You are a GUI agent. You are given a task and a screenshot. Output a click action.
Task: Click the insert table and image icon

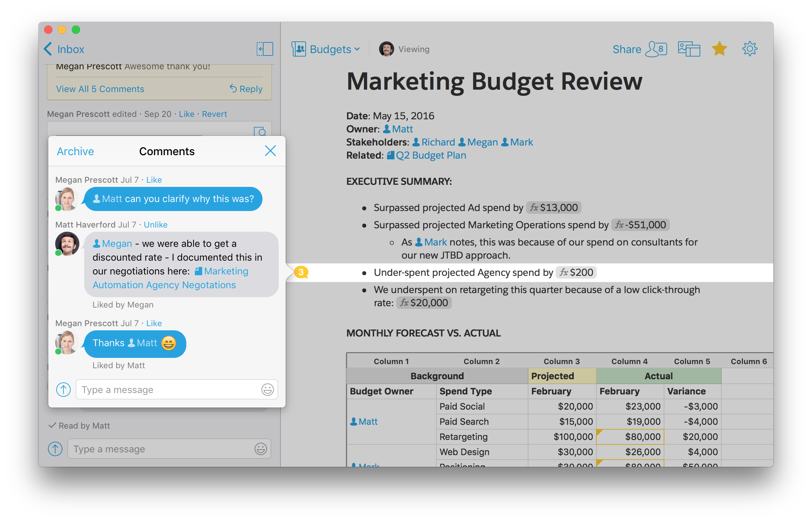689,49
